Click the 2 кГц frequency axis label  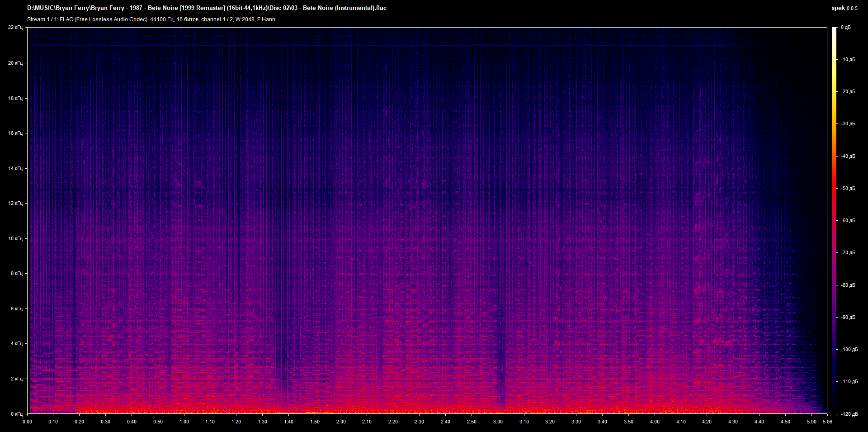click(x=17, y=379)
